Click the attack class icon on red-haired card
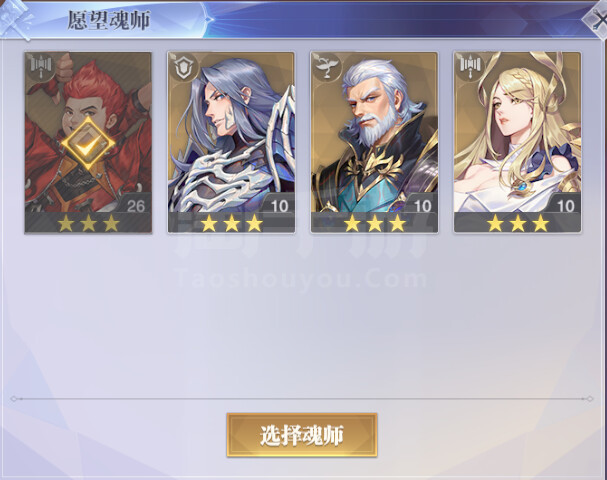This screenshot has height=480, width=607. pyautogui.click(x=42, y=65)
